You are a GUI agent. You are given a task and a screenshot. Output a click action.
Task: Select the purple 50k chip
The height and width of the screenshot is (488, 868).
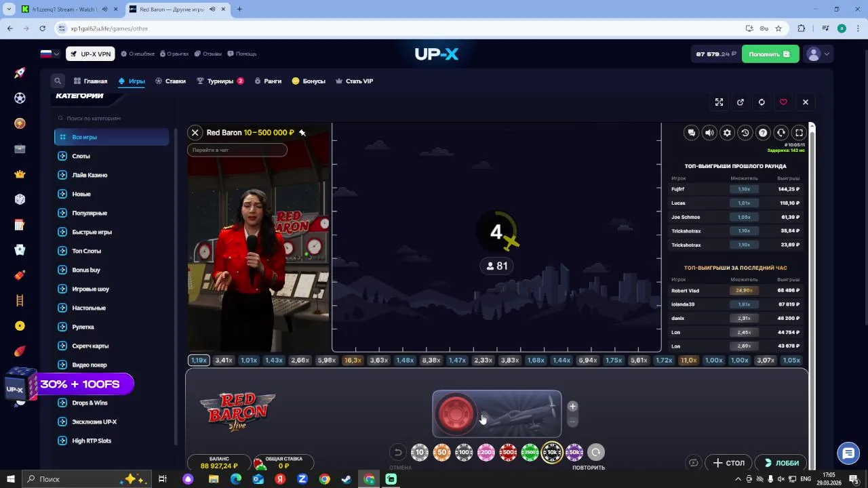(574, 452)
